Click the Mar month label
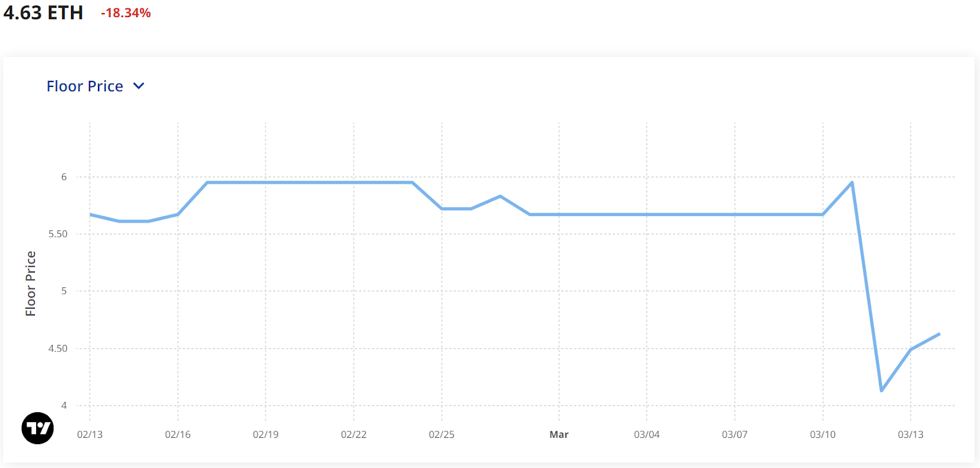 coord(559,434)
